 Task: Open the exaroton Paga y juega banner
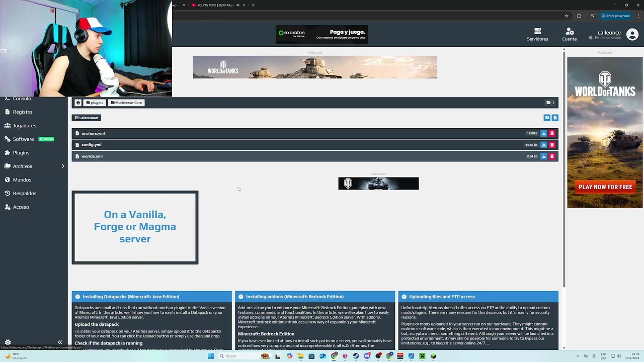(x=322, y=34)
